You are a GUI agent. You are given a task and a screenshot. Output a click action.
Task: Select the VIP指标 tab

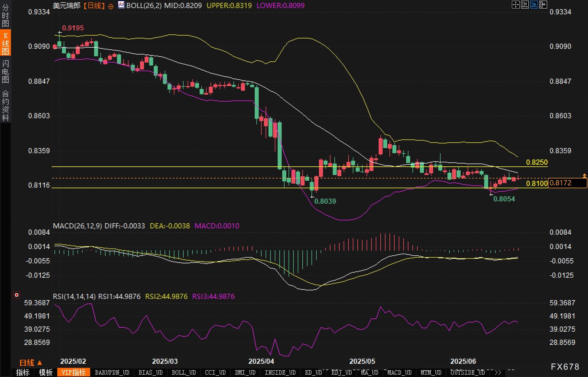click(74, 372)
